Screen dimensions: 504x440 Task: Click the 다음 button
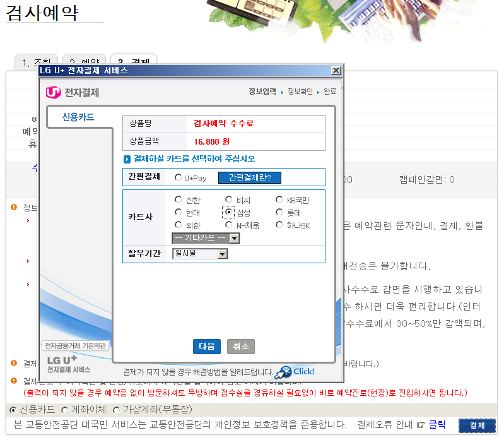click(x=207, y=347)
